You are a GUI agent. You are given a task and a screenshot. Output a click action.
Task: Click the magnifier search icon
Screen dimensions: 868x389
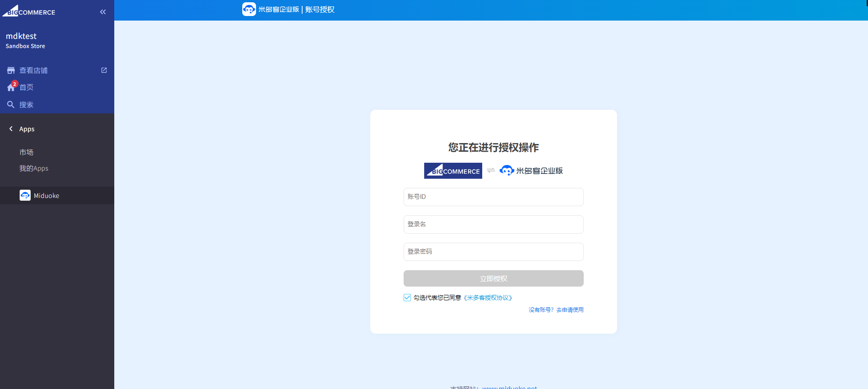11,105
